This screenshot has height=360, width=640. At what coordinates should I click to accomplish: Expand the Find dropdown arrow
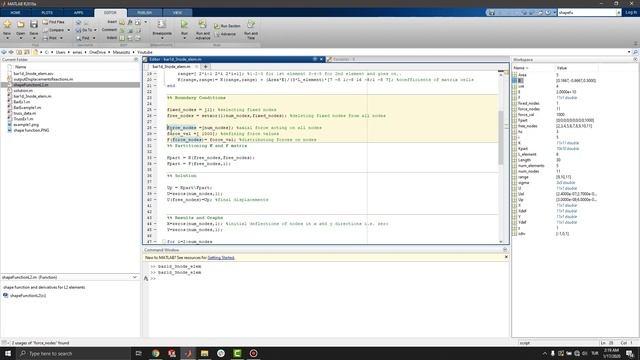pyautogui.click(x=94, y=38)
